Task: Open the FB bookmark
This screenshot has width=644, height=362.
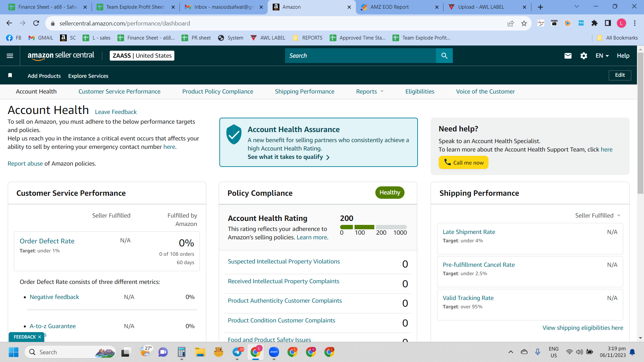Action: tap(14, 38)
